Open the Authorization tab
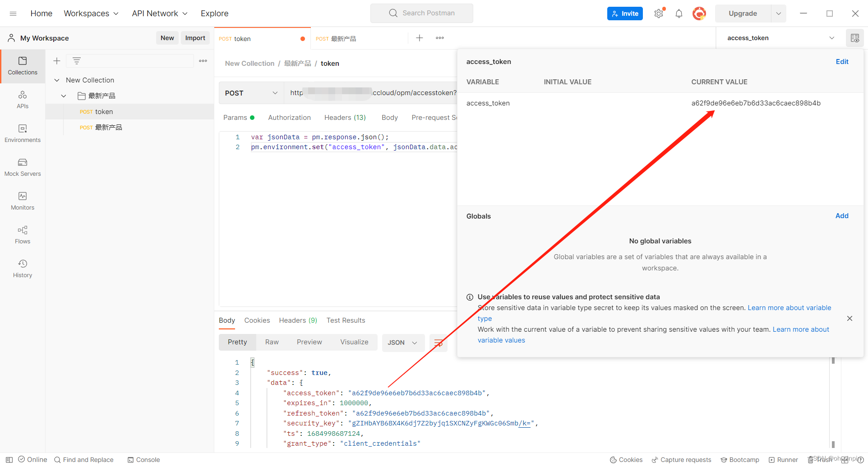 pos(290,118)
